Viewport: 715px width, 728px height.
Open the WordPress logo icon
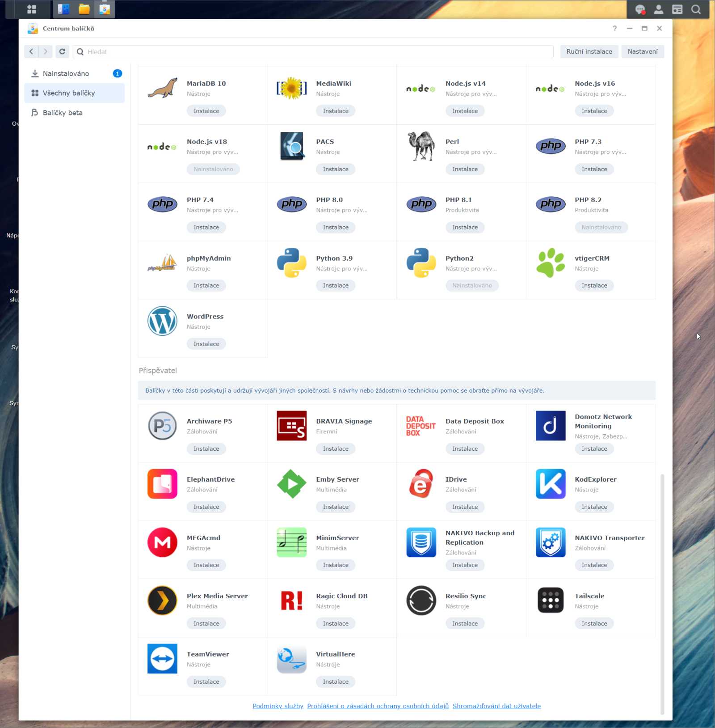click(162, 321)
